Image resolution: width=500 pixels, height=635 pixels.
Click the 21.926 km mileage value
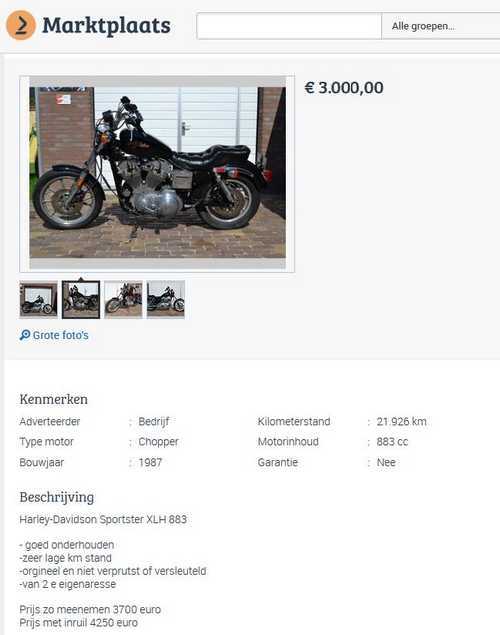401,422
